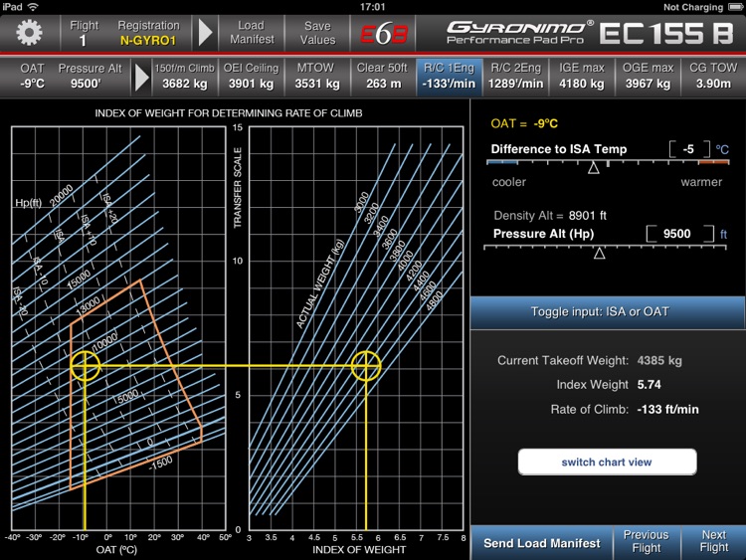Tap the Current Takeoff Weight 4385 kg value

tap(659, 361)
